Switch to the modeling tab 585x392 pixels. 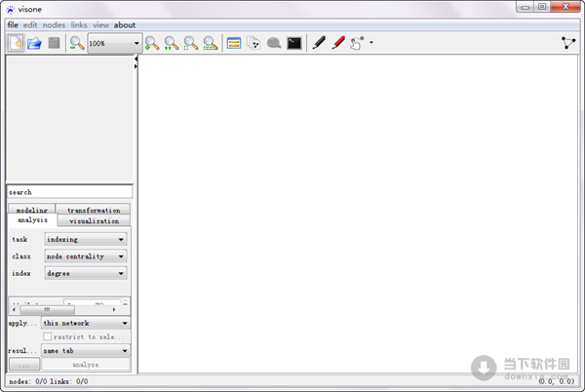click(32, 209)
